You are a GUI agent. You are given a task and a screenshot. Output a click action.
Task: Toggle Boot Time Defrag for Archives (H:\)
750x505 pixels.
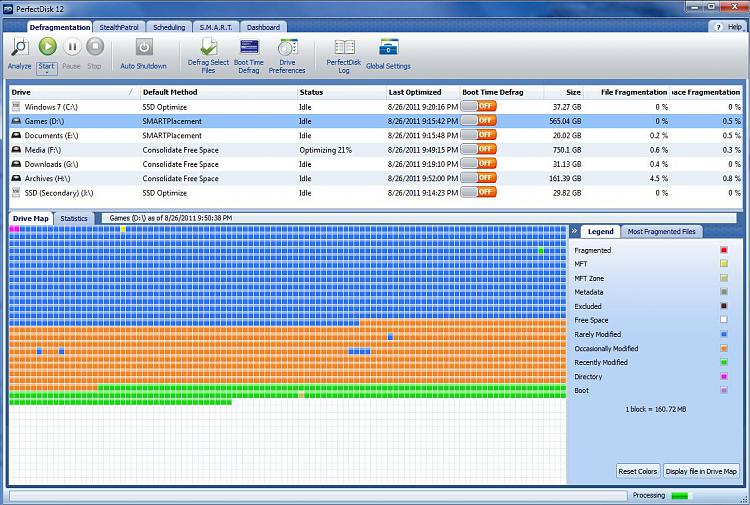(x=478, y=178)
